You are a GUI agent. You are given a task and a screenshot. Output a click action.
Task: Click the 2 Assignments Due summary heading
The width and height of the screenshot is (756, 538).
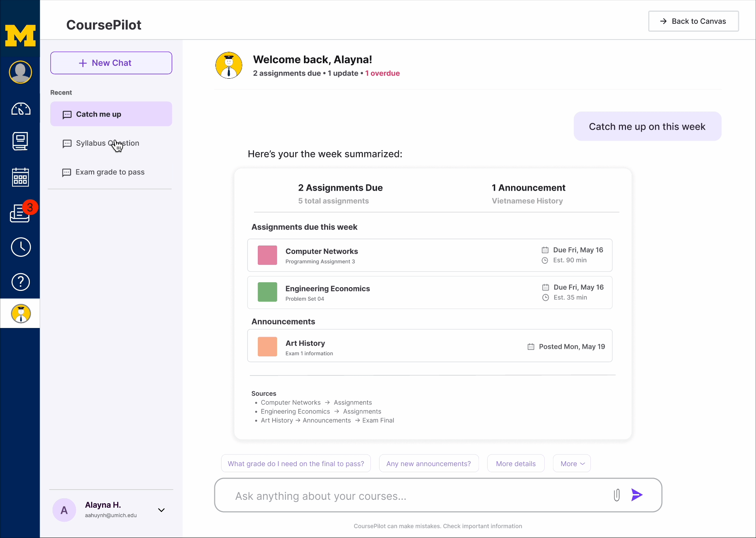tap(340, 188)
